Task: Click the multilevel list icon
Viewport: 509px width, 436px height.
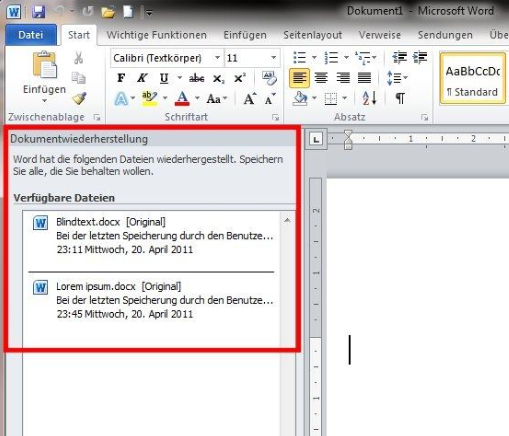Action: (362, 58)
